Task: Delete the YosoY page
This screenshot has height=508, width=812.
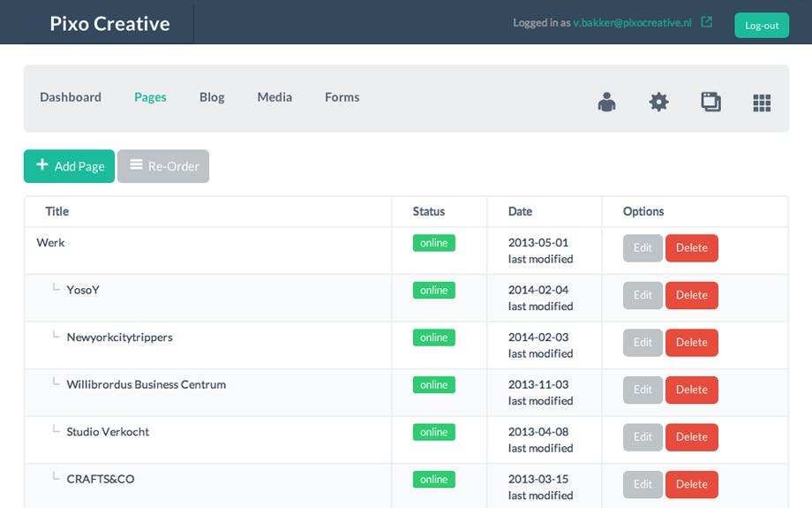Action: point(691,295)
